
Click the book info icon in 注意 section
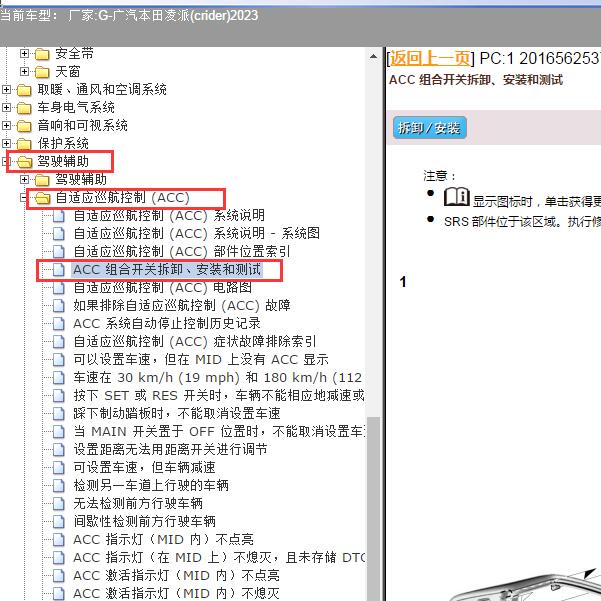(x=456, y=197)
